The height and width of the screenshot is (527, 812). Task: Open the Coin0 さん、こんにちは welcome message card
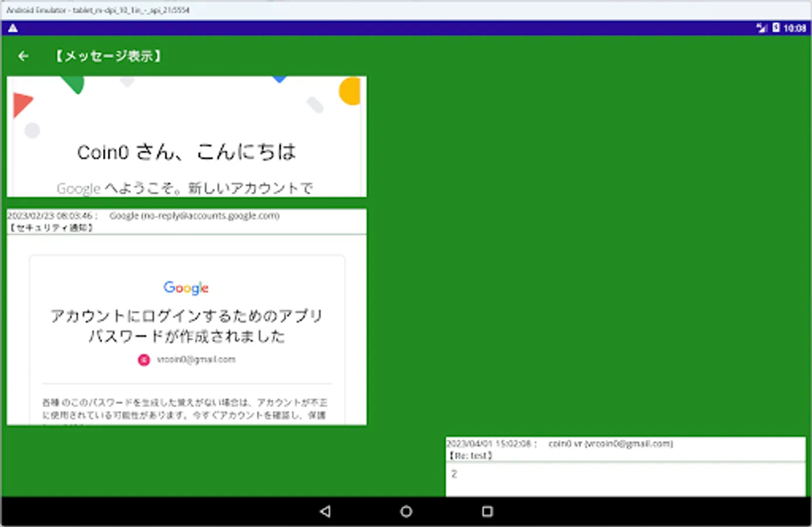[187, 136]
